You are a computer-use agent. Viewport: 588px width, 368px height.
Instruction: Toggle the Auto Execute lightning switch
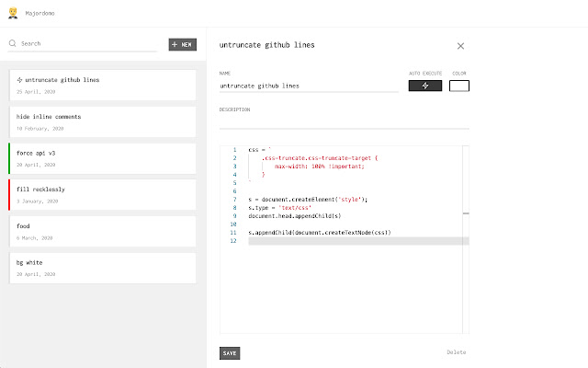click(x=425, y=86)
